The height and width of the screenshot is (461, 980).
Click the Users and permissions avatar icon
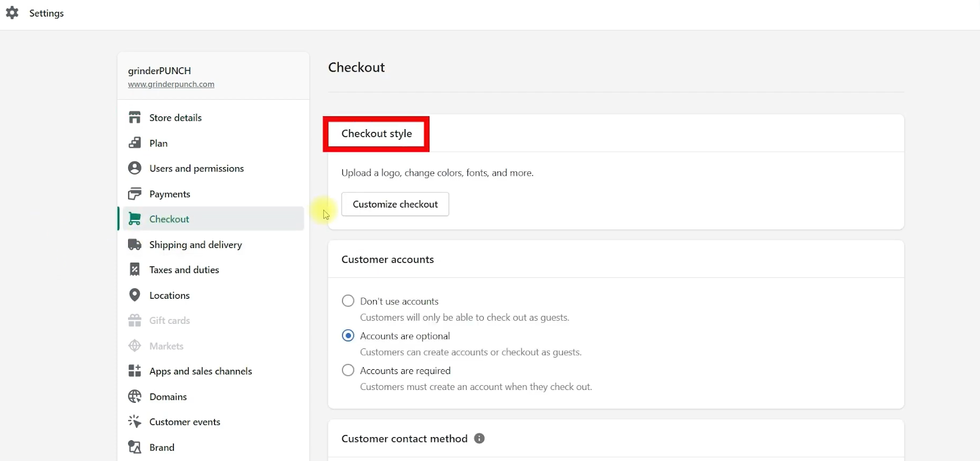tap(135, 168)
